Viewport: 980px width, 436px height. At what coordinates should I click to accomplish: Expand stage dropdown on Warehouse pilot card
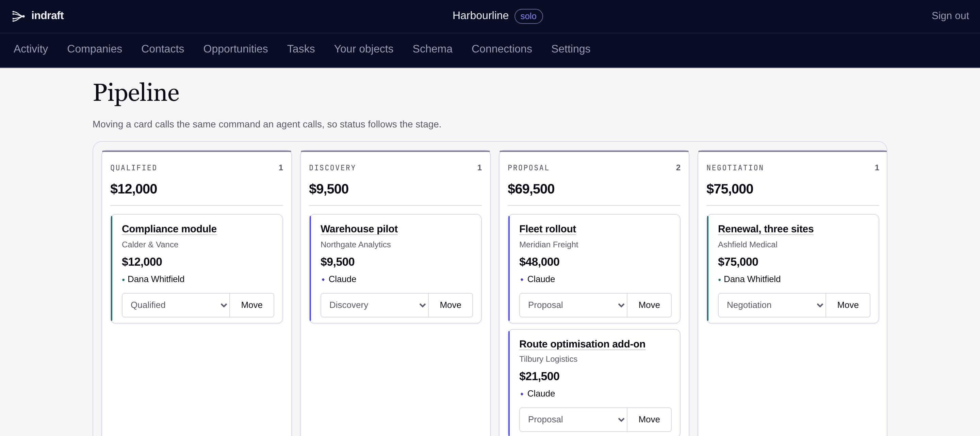[374, 305]
